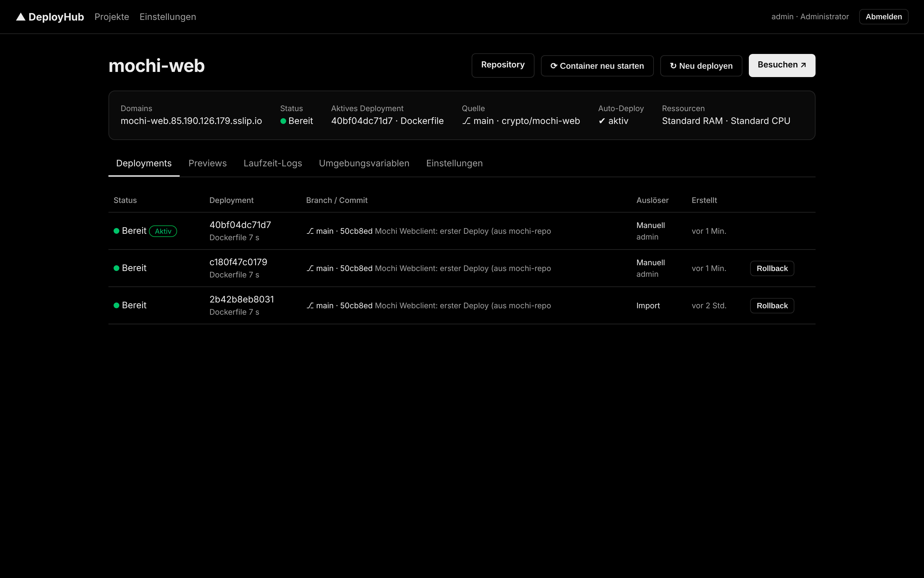Open the Repository button

tap(502, 66)
